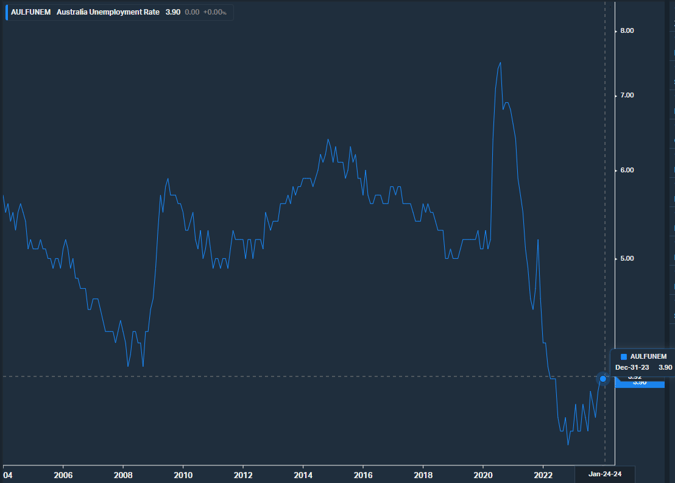The image size is (675, 483).
Task: Click the 2020 unemployment spike peak on the chart
Action: point(500,63)
